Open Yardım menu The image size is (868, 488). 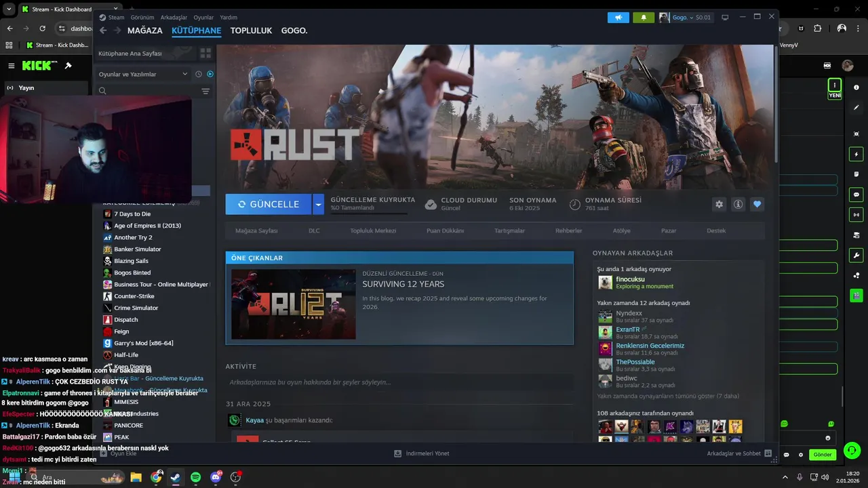[x=229, y=18]
